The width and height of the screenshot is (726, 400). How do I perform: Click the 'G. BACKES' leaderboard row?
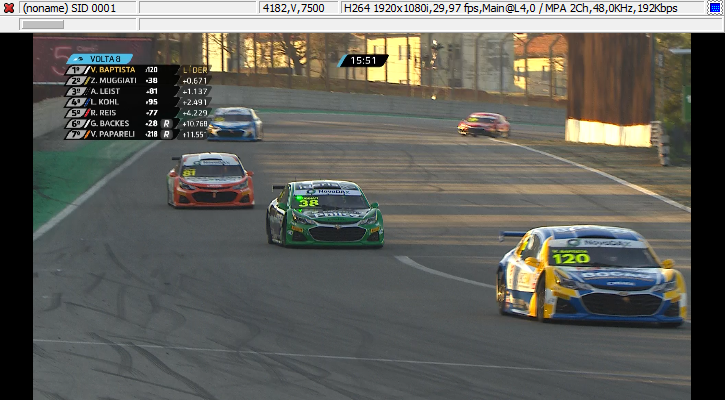pos(138,124)
